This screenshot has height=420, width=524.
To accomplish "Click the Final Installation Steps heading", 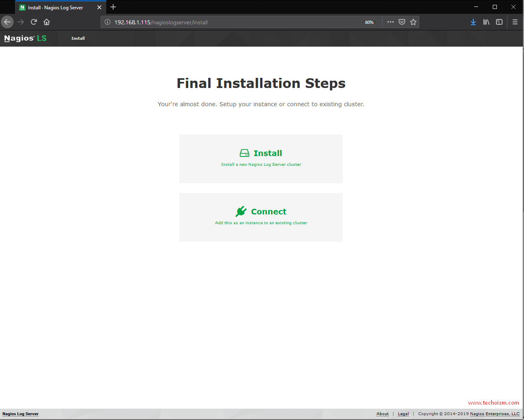I will [261, 83].
